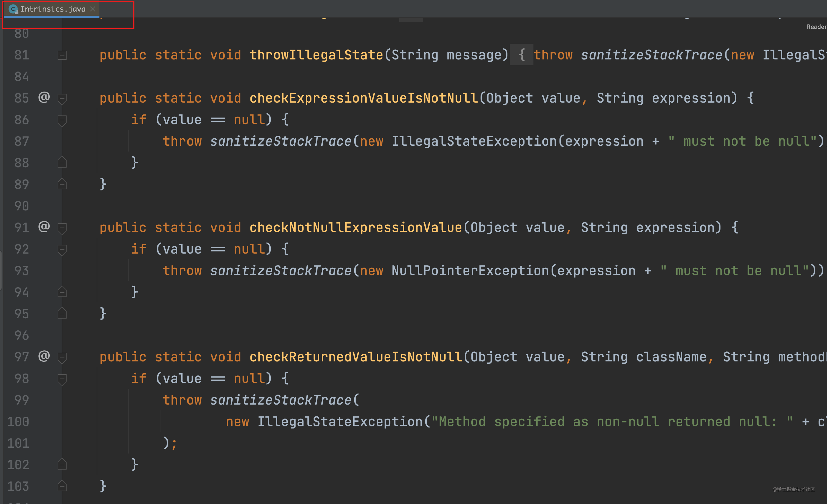Click the folded braces placeholder on line 81
Image resolution: width=827 pixels, height=504 pixels.
click(x=521, y=55)
